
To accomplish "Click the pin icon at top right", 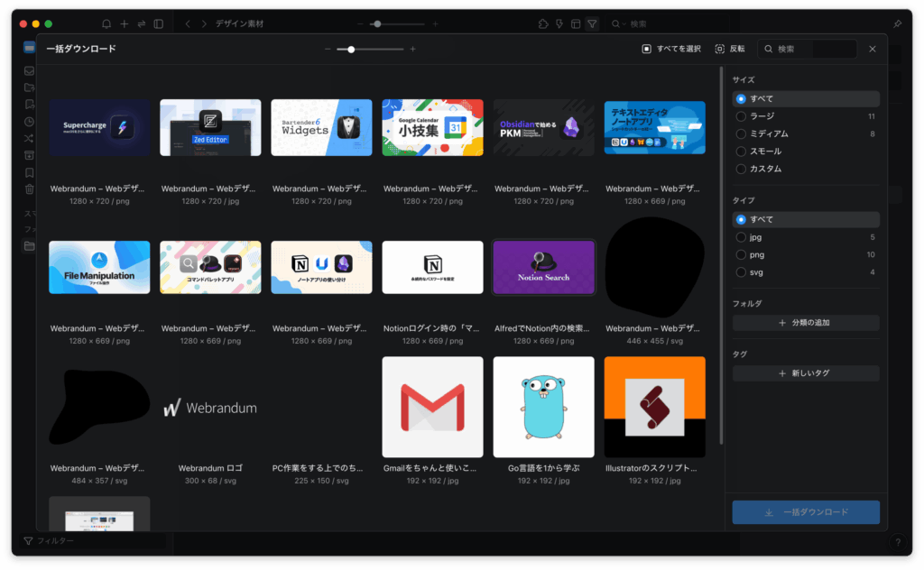I will [897, 23].
